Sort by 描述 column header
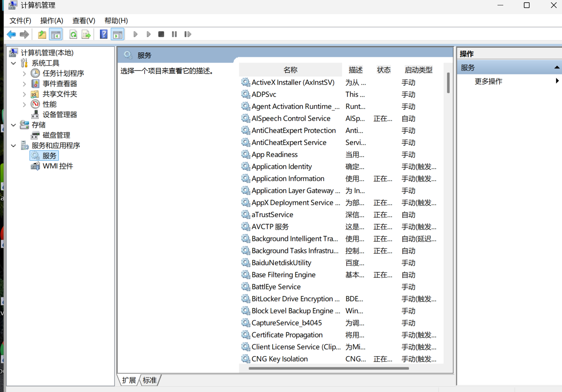 356,70
